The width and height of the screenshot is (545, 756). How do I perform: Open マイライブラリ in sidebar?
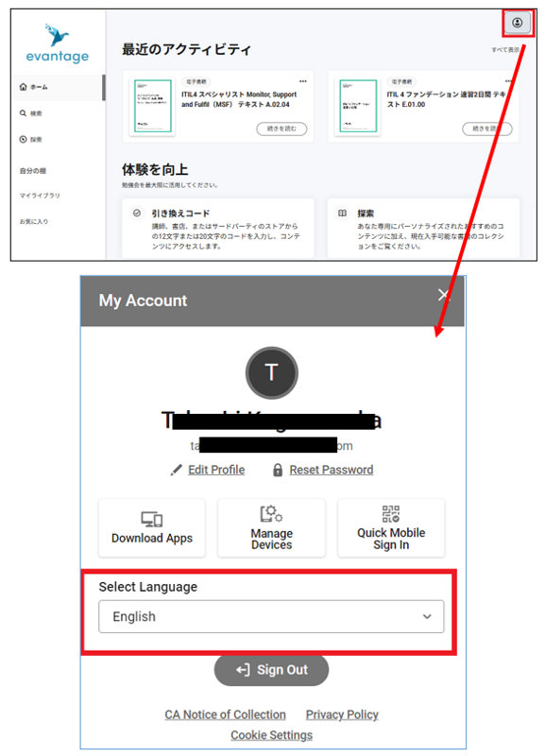point(40,196)
